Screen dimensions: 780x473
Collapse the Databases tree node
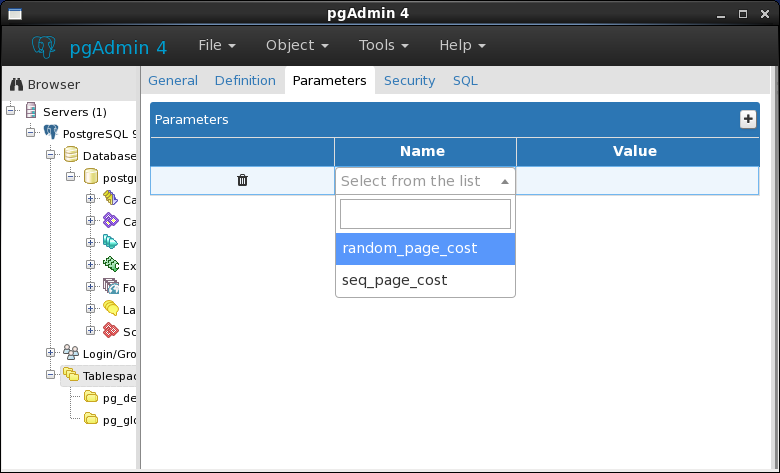[x=50, y=155]
